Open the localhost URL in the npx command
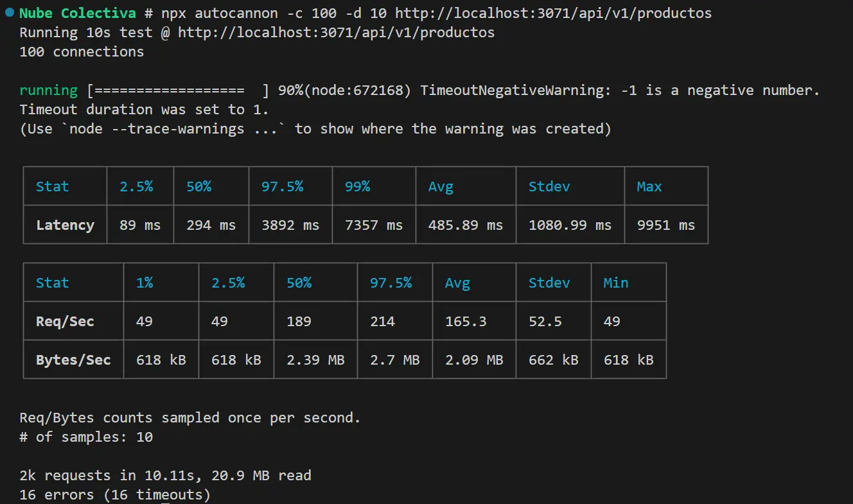Screen dimensions: 853x504 coord(553,13)
